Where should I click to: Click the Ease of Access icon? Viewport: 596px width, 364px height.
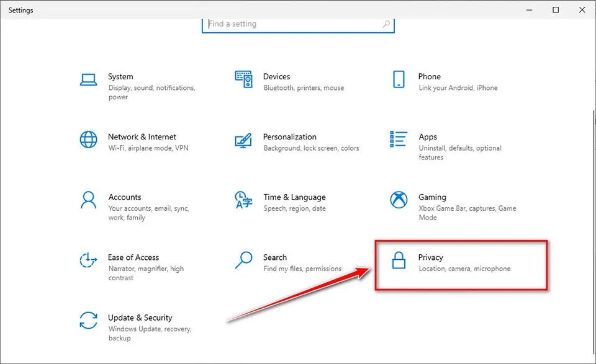tap(88, 260)
